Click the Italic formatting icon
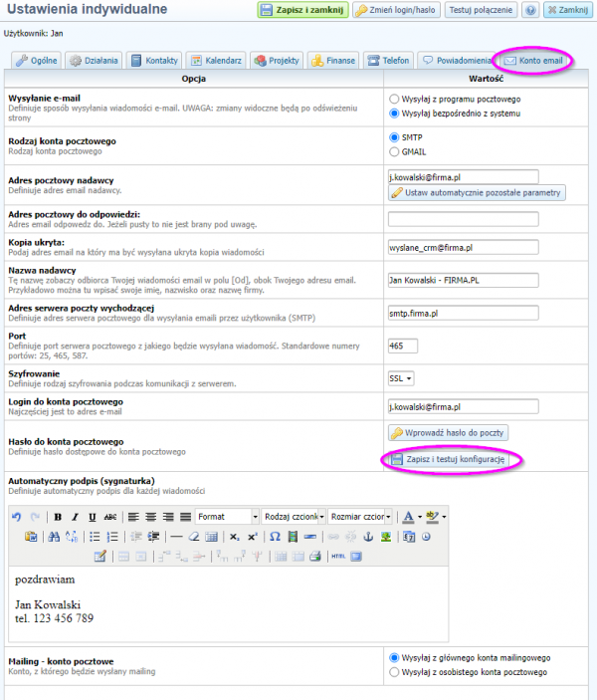 click(x=76, y=517)
